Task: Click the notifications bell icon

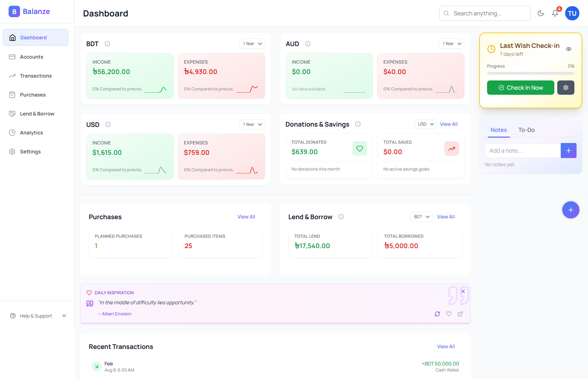Action: tap(555, 13)
